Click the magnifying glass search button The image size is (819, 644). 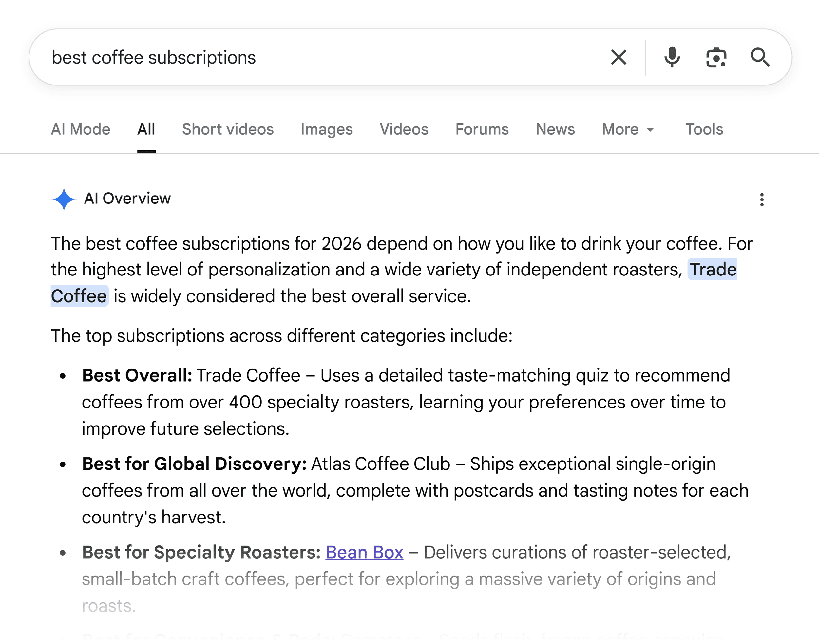coord(760,57)
